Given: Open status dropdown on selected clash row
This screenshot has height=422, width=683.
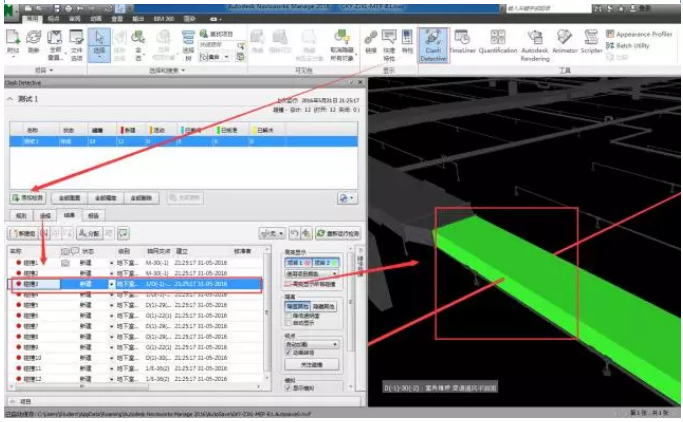Looking at the screenshot, I should [112, 284].
